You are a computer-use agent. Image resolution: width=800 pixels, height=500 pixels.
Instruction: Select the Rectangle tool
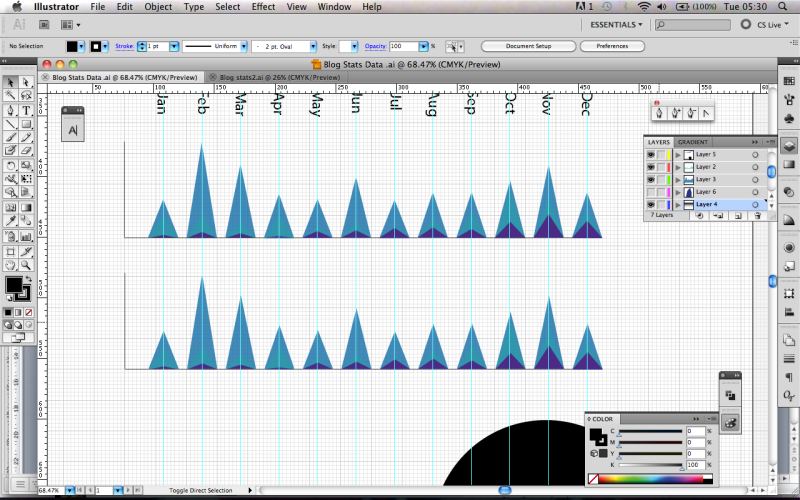point(26,124)
